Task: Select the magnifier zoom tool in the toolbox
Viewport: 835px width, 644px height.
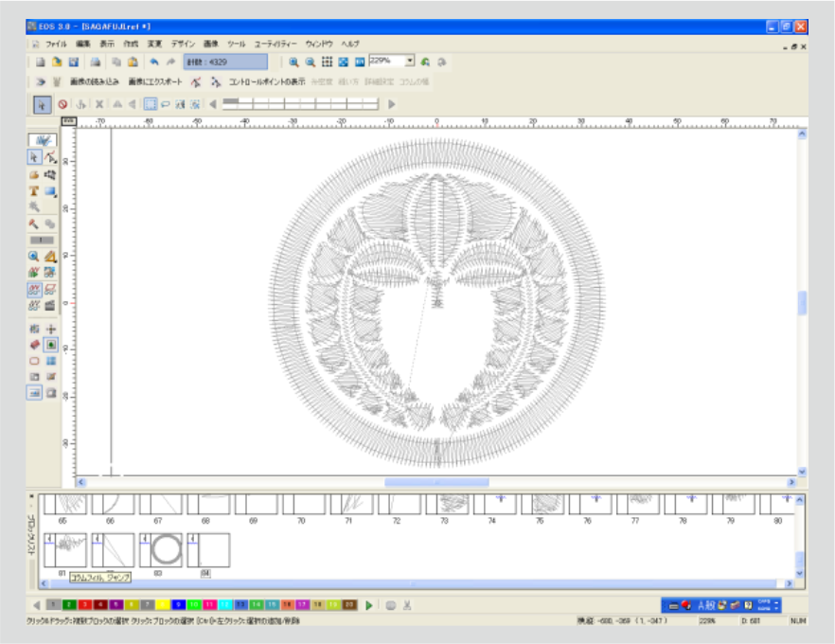Action: tap(33, 257)
